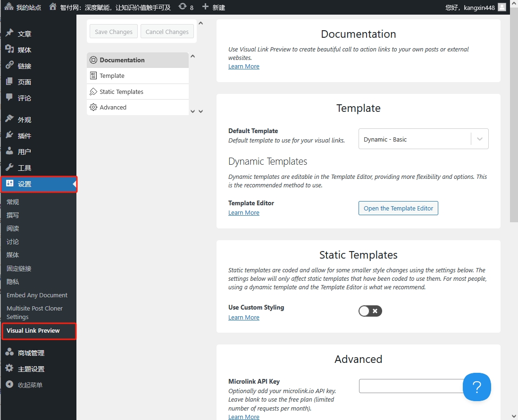The width and height of the screenshot is (518, 420).
Task: Click the 页面 pages icon in sidebar
Action: (x=9, y=81)
